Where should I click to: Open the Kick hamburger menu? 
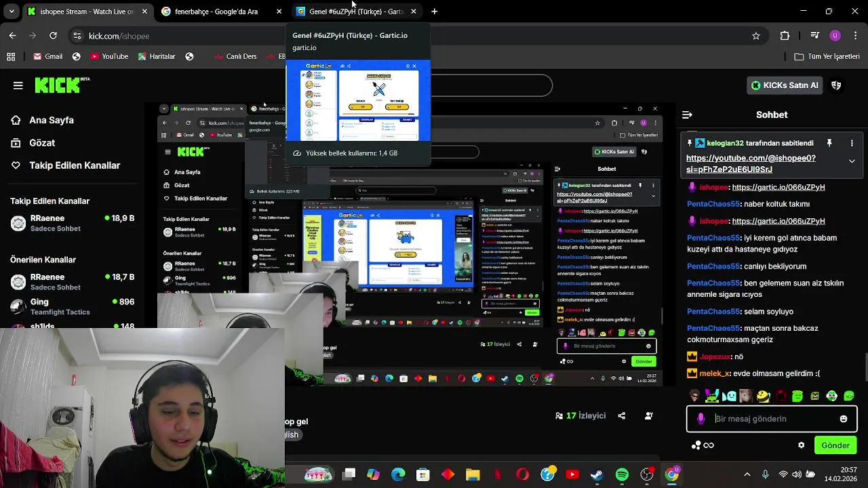[x=18, y=85]
